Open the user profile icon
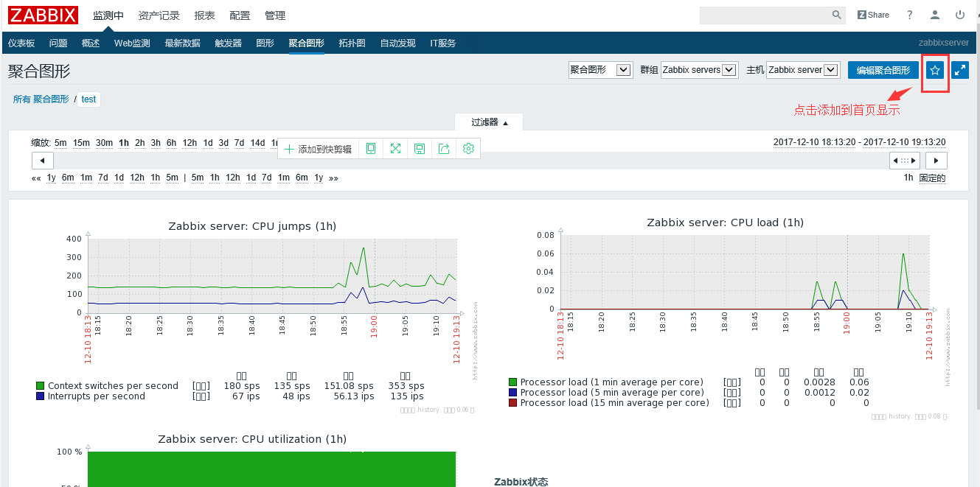Screen dimensions: 980x487 point(935,15)
